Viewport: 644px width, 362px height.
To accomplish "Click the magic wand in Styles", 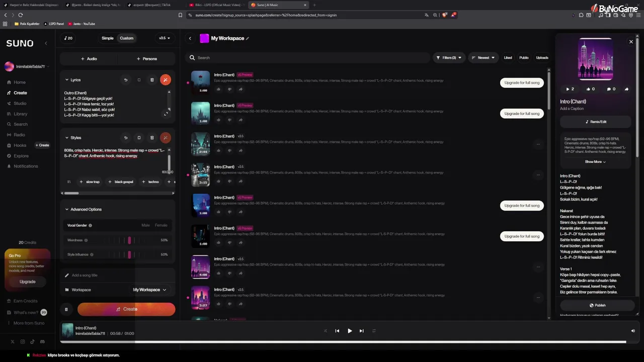I will [x=165, y=138].
